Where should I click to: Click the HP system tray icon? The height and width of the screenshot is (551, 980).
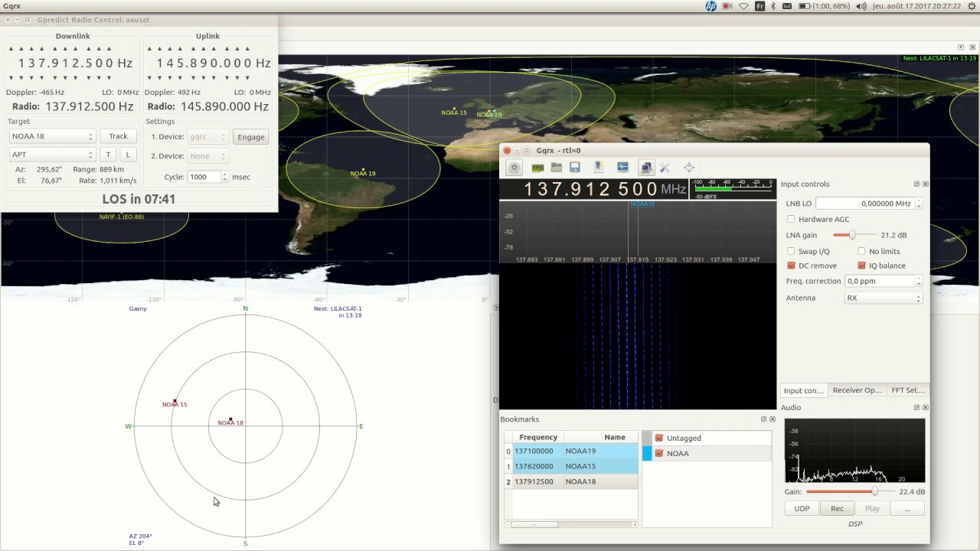[710, 6]
